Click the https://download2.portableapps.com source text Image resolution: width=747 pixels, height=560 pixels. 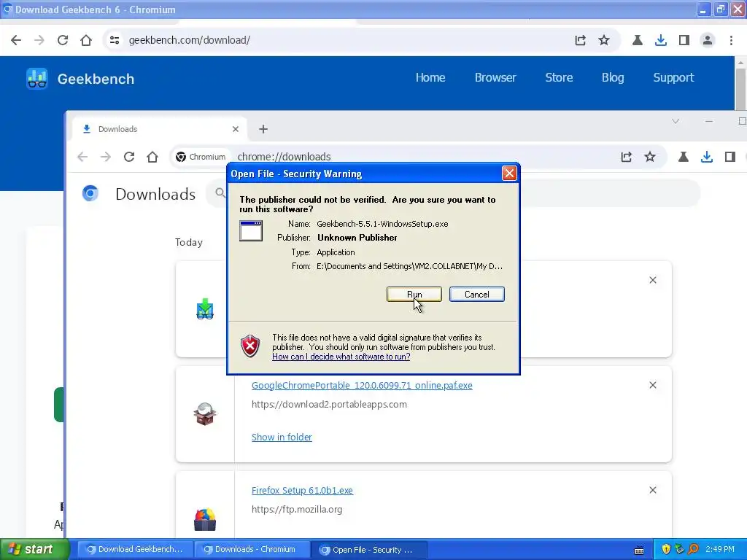pyautogui.click(x=329, y=404)
